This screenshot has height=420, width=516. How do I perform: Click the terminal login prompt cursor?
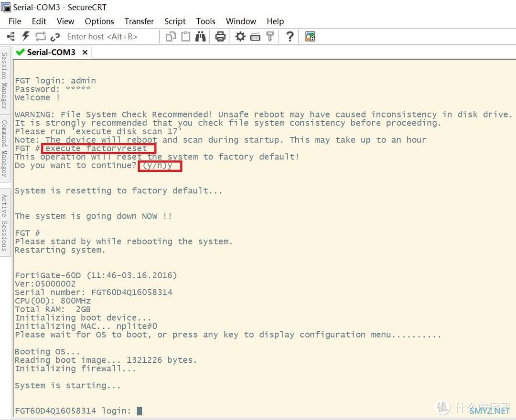pyautogui.click(x=140, y=411)
